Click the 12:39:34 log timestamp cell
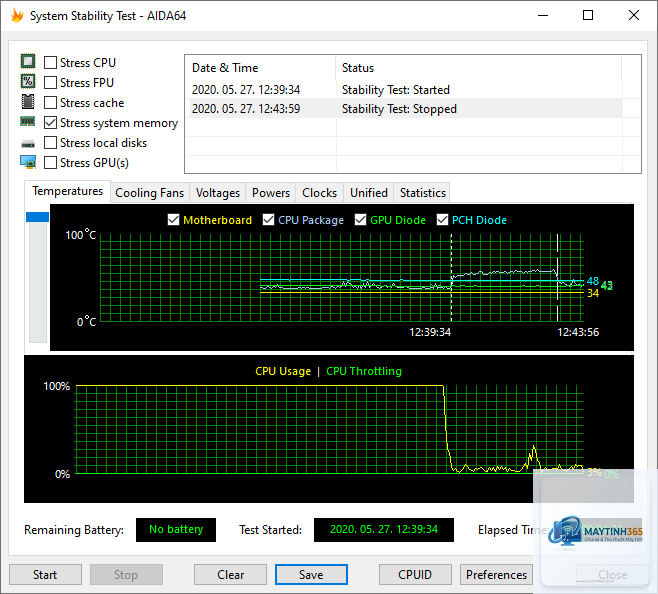The height and width of the screenshot is (594, 658). 246,90
